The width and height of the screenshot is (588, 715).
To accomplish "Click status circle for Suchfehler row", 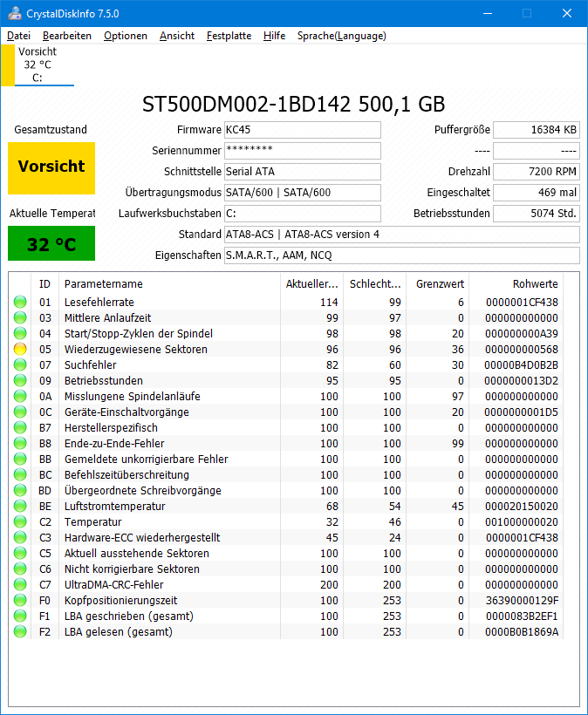I will tap(20, 364).
